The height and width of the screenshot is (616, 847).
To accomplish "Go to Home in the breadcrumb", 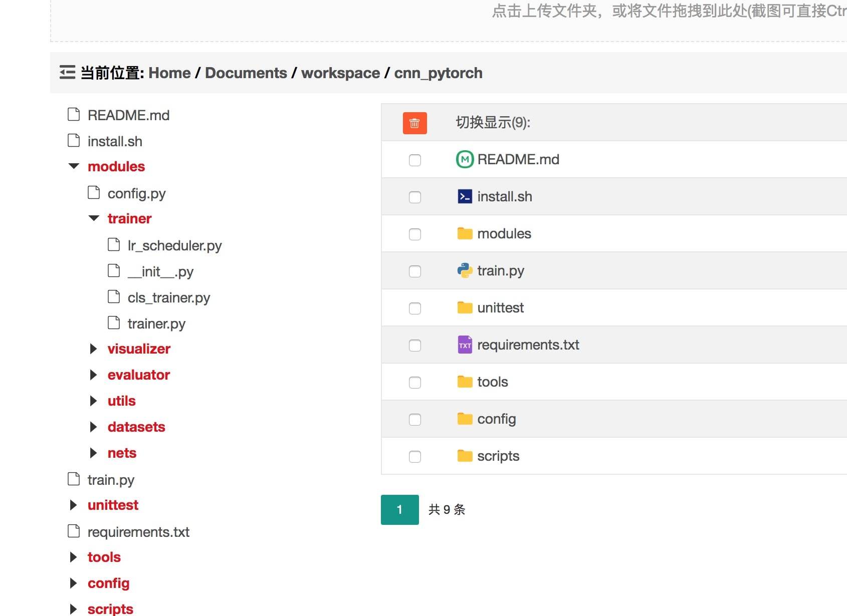I will click(169, 73).
